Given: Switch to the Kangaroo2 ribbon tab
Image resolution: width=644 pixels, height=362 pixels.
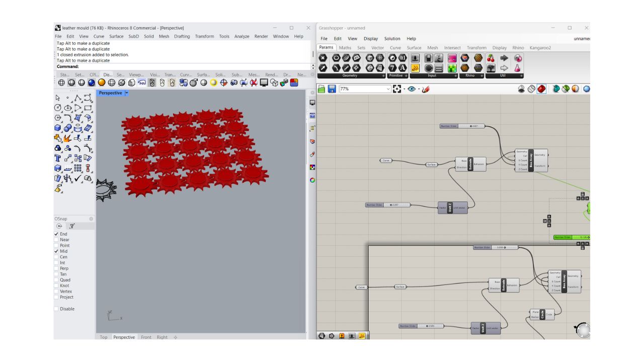Looking at the screenshot, I should (540, 48).
